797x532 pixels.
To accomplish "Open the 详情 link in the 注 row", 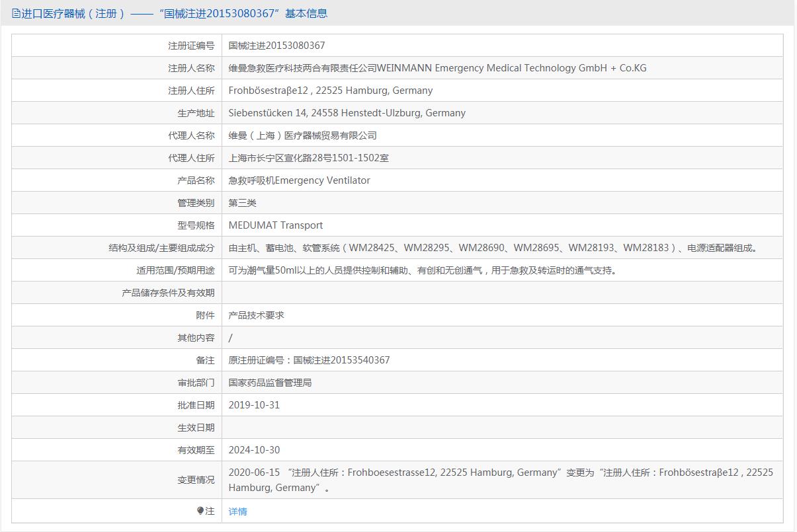I will click(237, 511).
